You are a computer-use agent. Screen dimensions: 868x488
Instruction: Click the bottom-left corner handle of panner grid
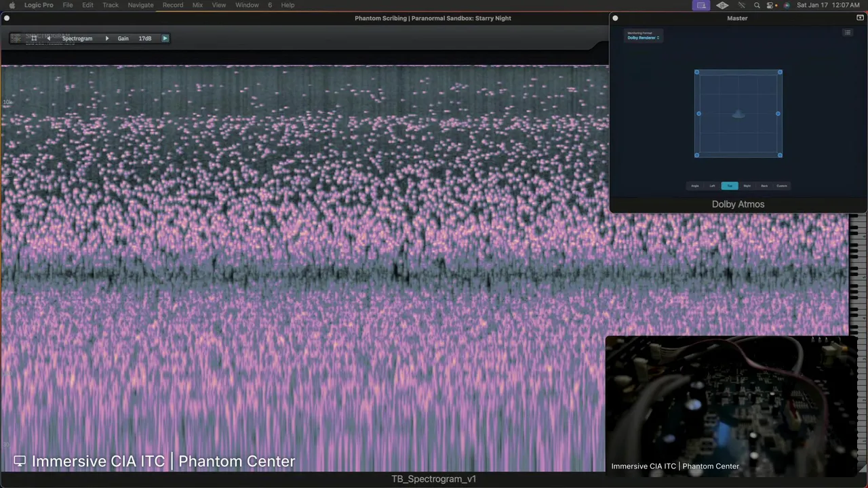pyautogui.click(x=696, y=155)
